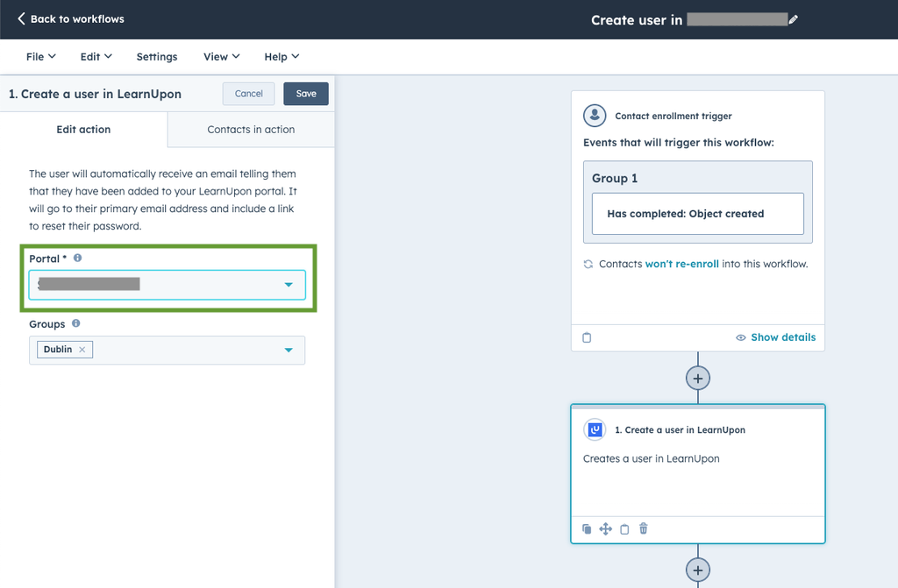Click the re-enrollment refresh icon
Screen dimensions: 898x588
coord(588,264)
